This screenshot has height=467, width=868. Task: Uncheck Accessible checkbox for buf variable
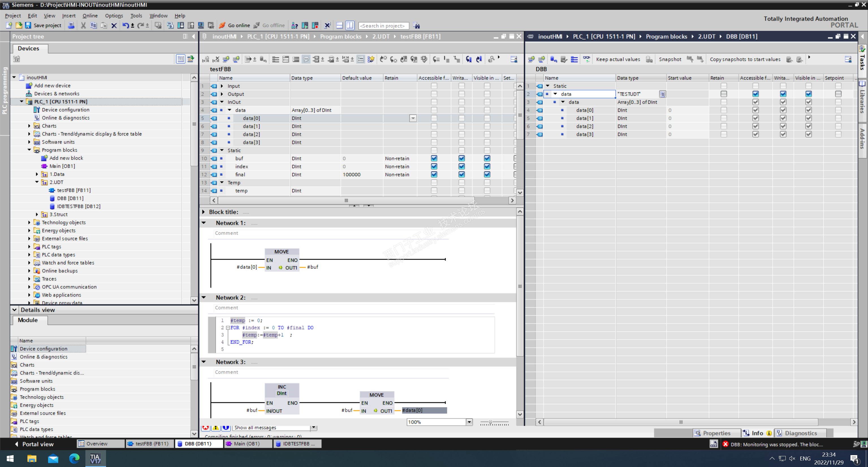pos(434,158)
